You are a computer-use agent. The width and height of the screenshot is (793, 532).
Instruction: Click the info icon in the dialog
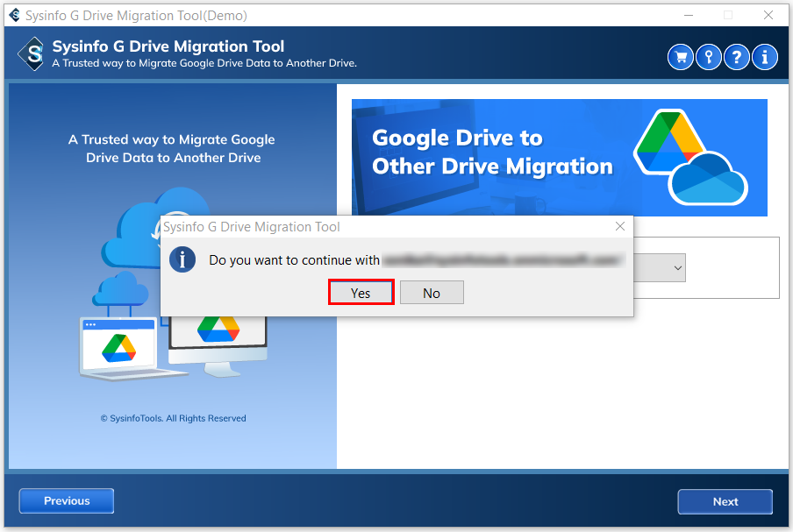click(182, 259)
